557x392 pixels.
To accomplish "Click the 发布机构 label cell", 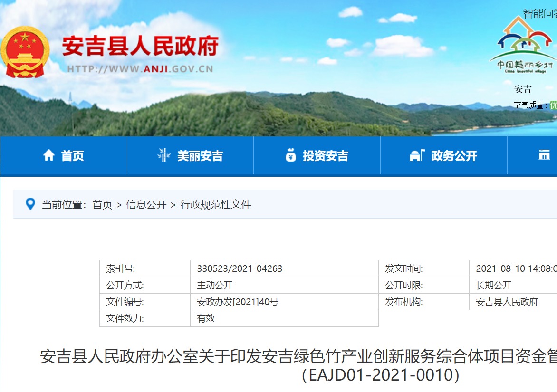I will coord(424,302).
